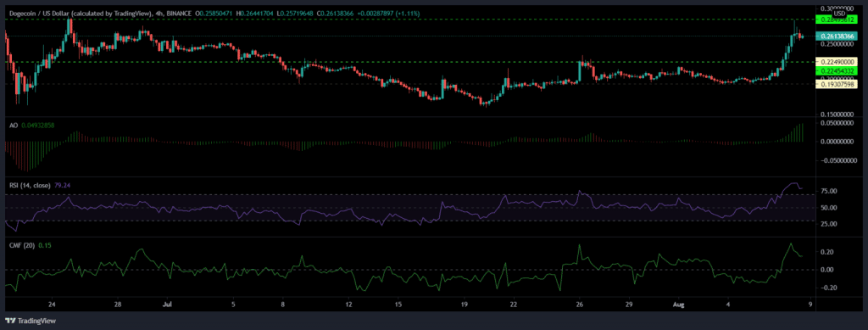
Task: Select the 19 date on time axis
Action: coord(465,304)
